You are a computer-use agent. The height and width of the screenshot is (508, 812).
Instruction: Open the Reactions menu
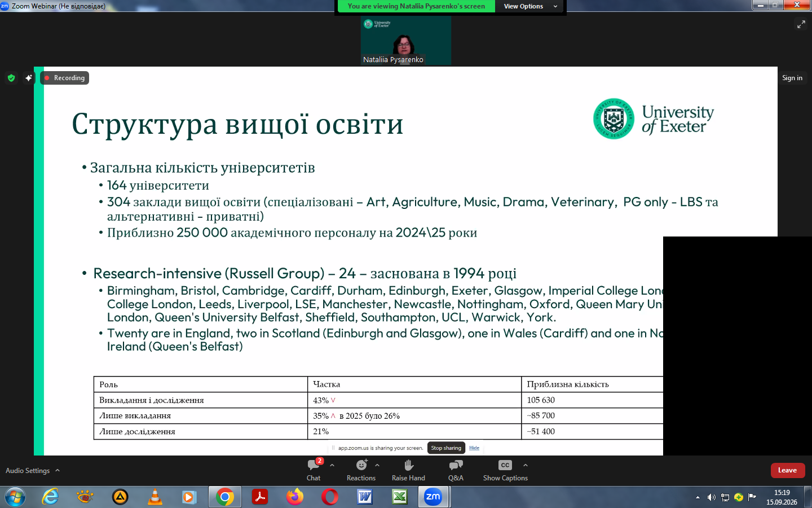[361, 470]
